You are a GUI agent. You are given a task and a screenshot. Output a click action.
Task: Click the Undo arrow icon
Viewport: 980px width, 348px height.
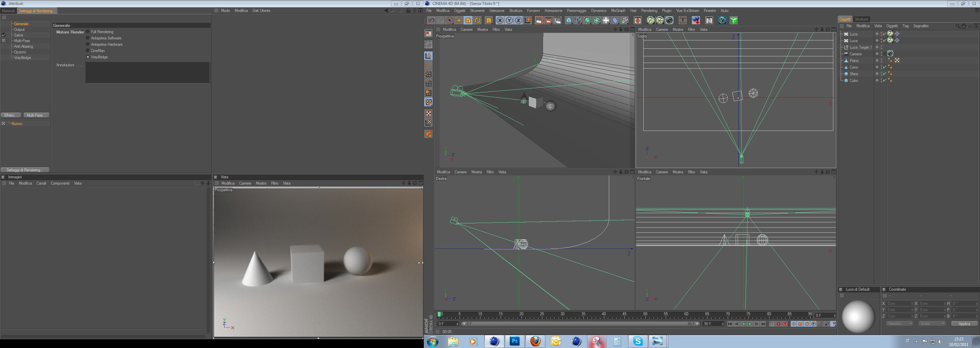(x=431, y=21)
